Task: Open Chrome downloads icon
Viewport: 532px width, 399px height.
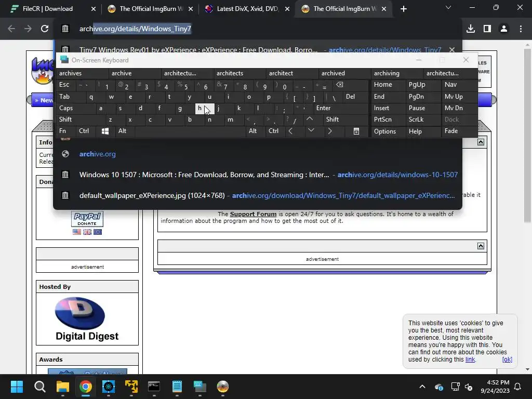Action: pyautogui.click(x=471, y=29)
